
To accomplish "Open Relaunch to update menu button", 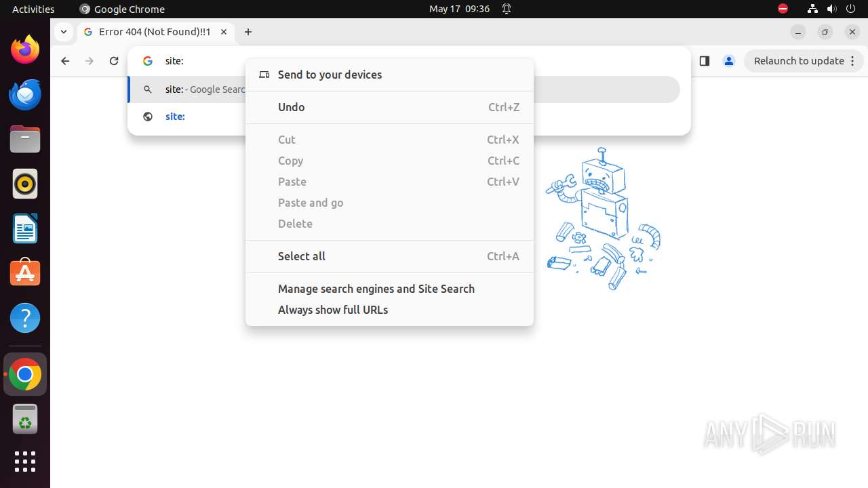I will click(x=804, y=61).
